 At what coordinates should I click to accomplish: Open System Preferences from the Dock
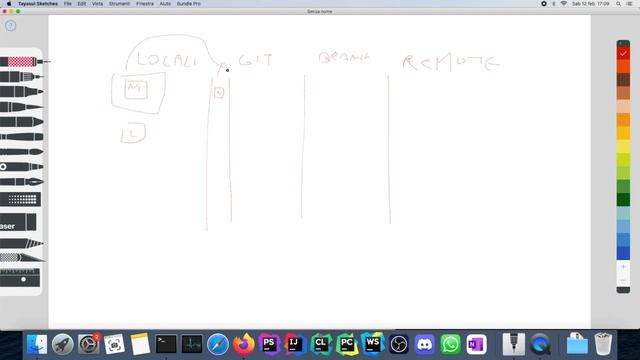coord(88,344)
